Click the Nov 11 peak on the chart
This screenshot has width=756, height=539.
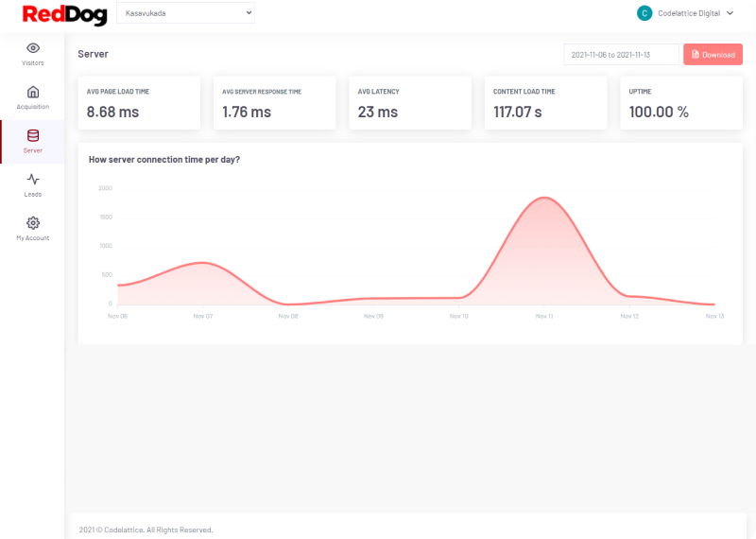pos(544,198)
